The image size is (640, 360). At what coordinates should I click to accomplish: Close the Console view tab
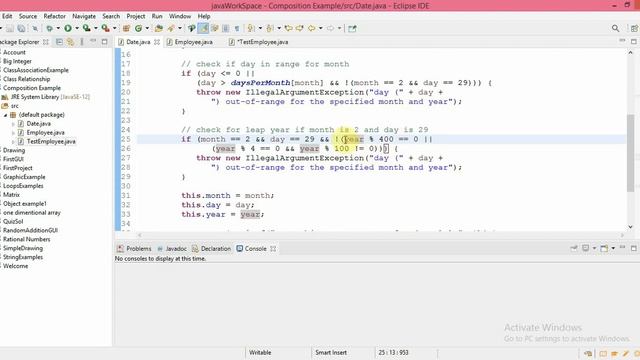click(x=273, y=248)
